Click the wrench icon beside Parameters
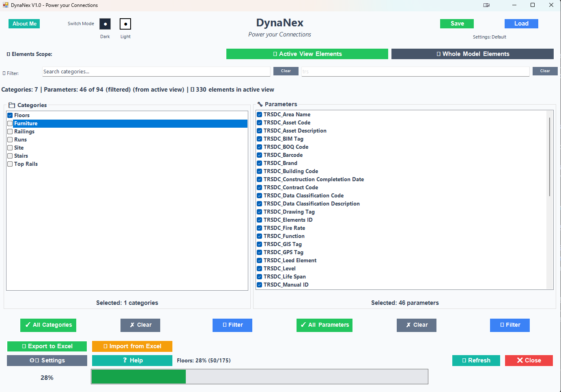Viewport: 561px width, 392px height. (259, 104)
